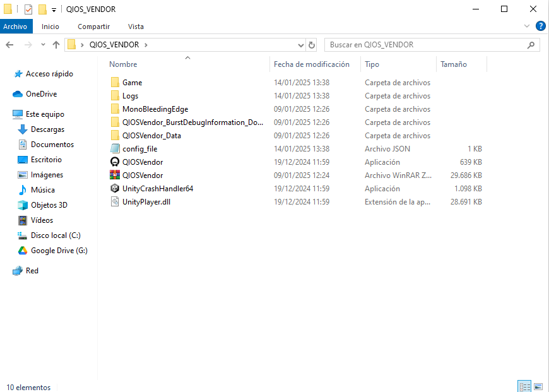Select the UnityPlayer.dll file icon
This screenshot has height=392, width=549.
[x=115, y=202]
